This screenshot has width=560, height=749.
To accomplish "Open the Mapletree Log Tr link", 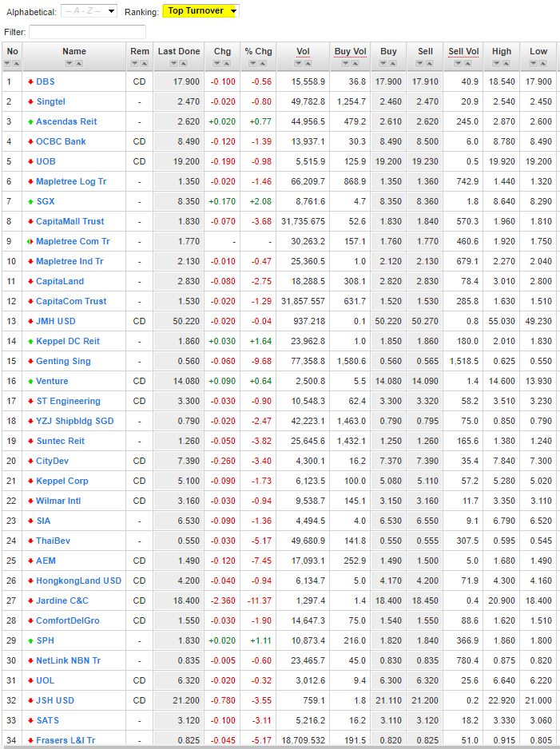I will [x=71, y=181].
